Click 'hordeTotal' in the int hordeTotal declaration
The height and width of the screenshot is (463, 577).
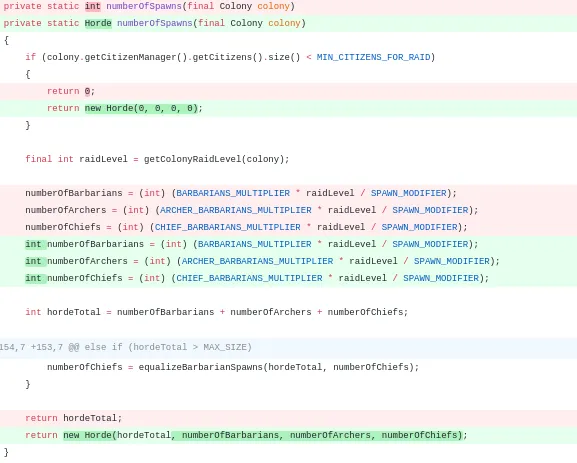point(74,312)
